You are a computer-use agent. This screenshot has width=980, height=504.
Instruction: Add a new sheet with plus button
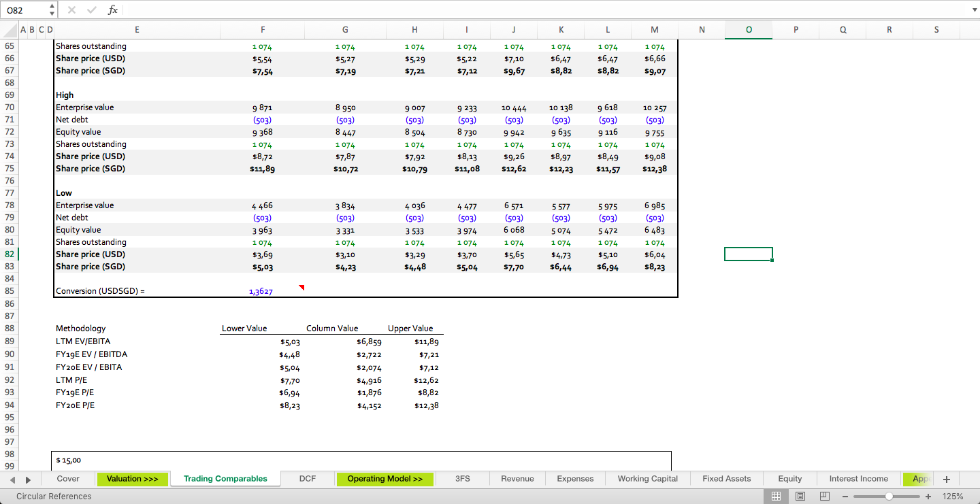(947, 479)
